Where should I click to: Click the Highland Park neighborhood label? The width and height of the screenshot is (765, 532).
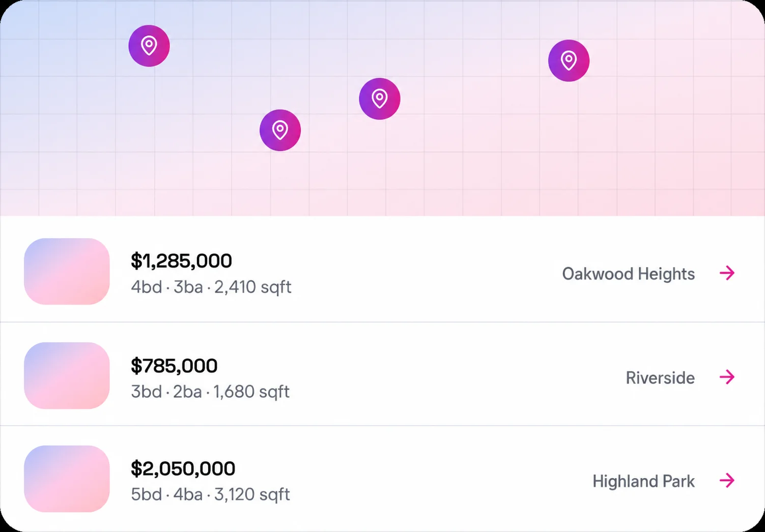pos(643,481)
